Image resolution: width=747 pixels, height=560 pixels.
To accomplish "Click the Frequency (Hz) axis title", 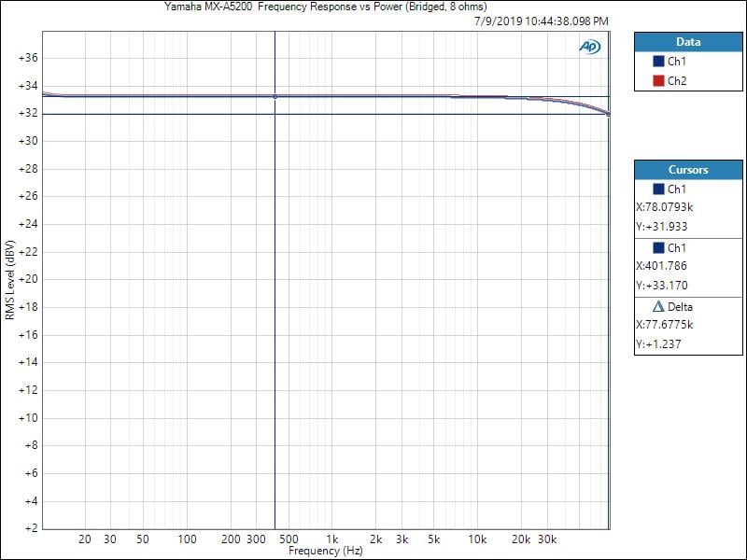I will pos(325,551).
